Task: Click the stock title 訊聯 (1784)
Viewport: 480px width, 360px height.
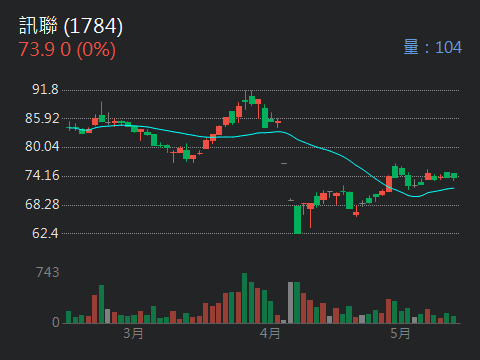Action: pos(71,26)
